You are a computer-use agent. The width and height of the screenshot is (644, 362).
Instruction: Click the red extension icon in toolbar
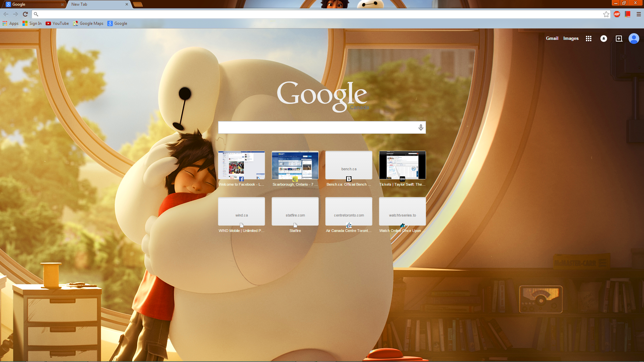point(628,14)
